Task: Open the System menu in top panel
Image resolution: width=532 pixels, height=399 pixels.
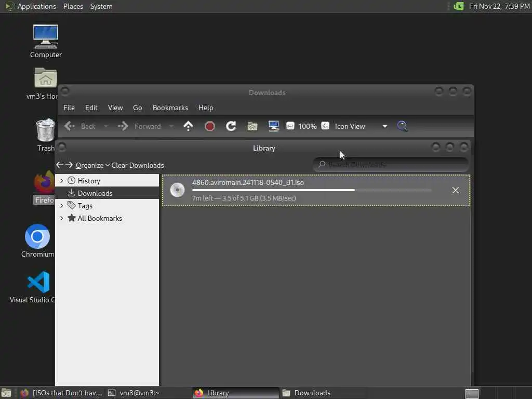Action: (101, 6)
